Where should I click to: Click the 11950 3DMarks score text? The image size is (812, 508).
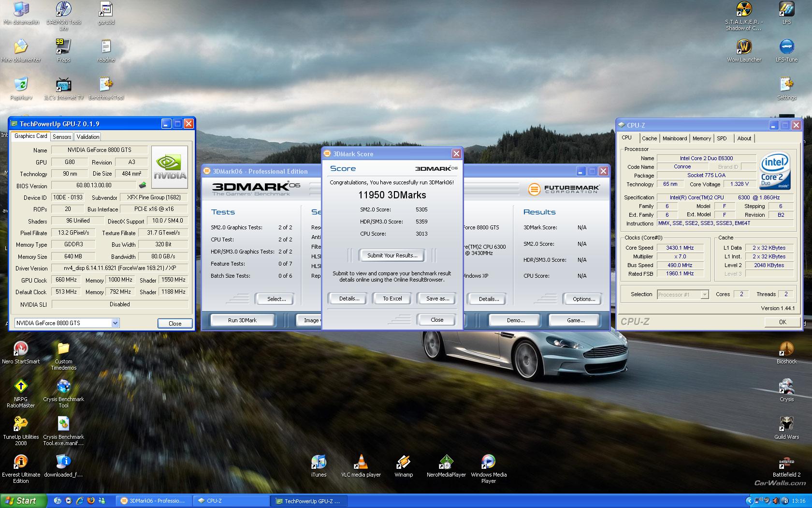[392, 195]
